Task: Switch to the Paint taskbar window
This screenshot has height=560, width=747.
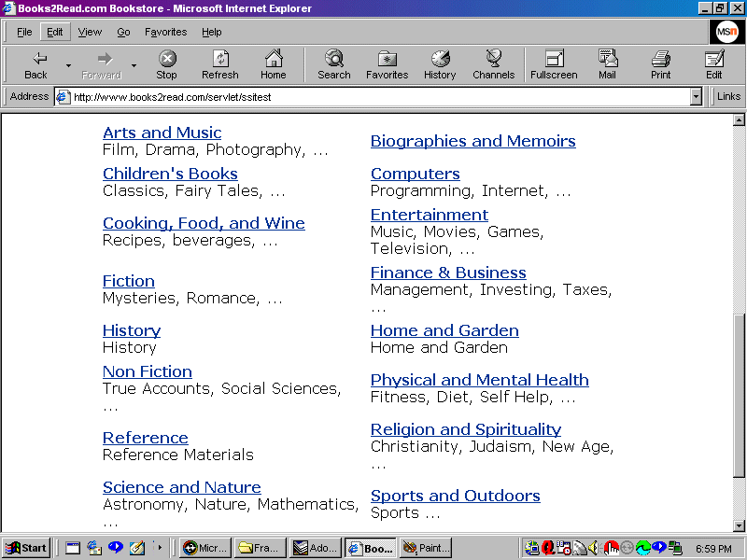Action: pyautogui.click(x=426, y=548)
